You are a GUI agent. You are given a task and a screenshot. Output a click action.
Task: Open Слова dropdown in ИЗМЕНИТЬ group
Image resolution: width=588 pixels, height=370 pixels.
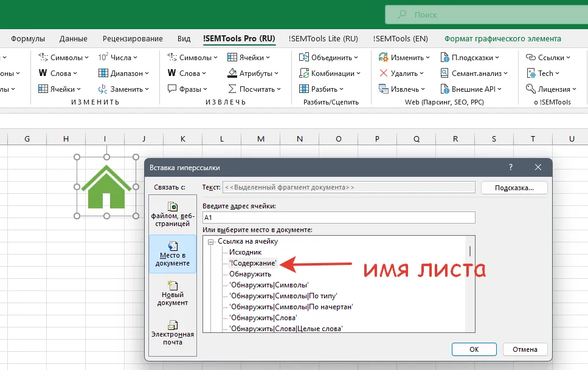pyautogui.click(x=58, y=73)
